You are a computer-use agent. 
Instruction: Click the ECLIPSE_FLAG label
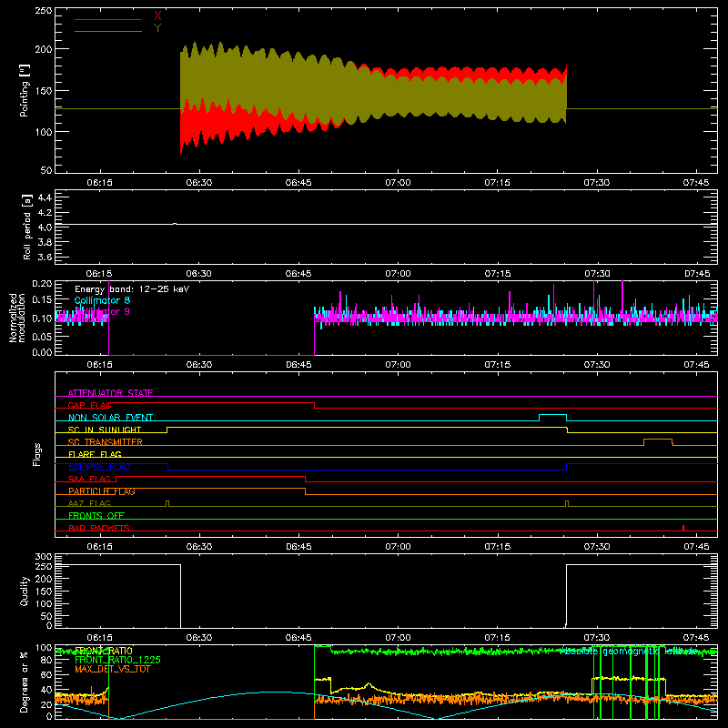99,467
